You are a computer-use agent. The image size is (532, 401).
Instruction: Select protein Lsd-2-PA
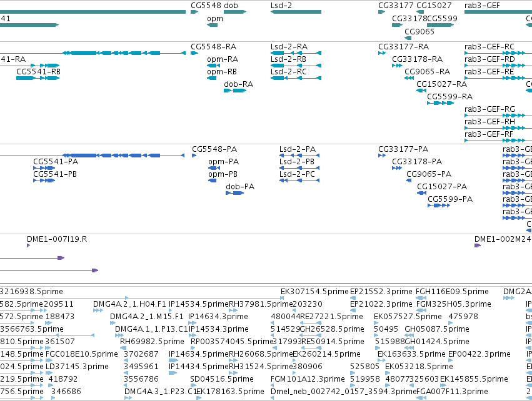click(298, 149)
